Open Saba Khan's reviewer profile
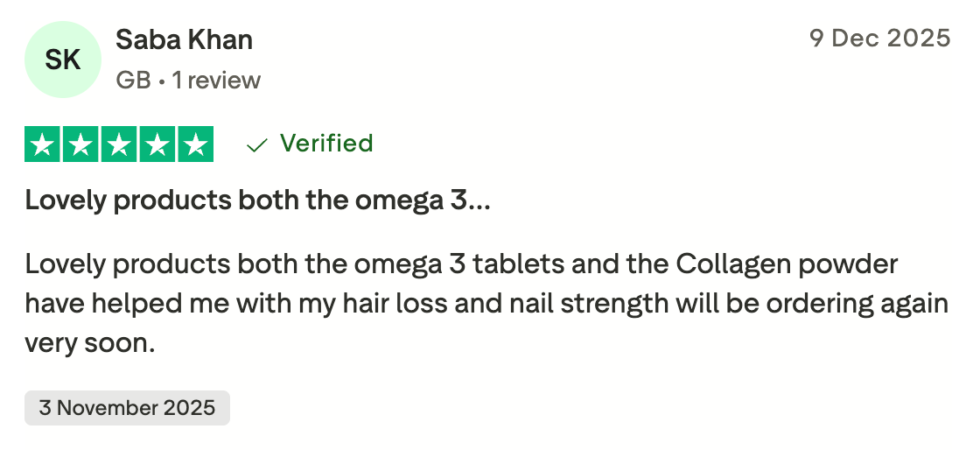The image size is (980, 450). (x=184, y=39)
